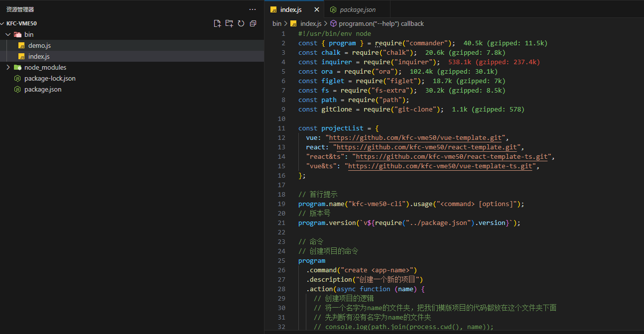Click the package.json tab file icon
Image resolution: width=644 pixels, height=334 pixels.
tap(333, 9)
